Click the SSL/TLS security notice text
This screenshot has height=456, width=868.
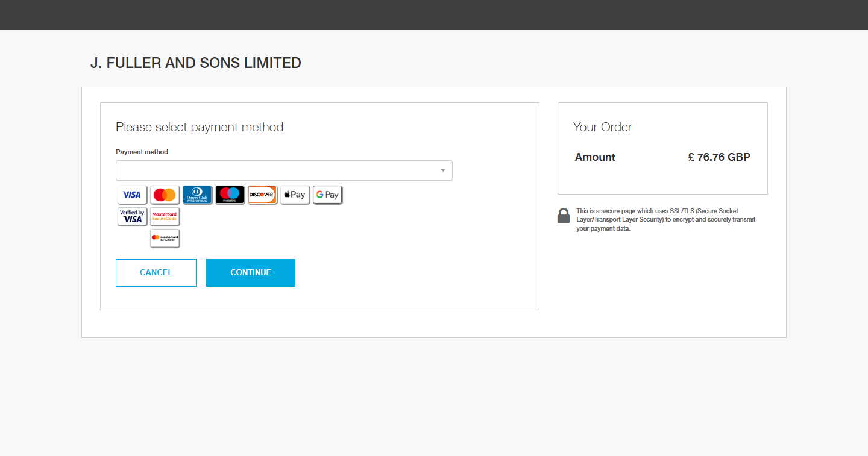coord(665,220)
